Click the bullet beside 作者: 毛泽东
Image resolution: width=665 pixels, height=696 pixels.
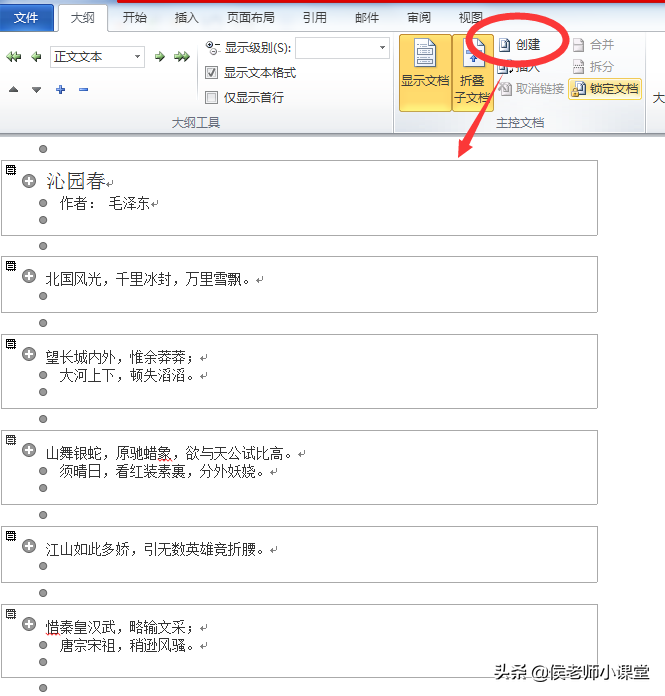pos(43,203)
